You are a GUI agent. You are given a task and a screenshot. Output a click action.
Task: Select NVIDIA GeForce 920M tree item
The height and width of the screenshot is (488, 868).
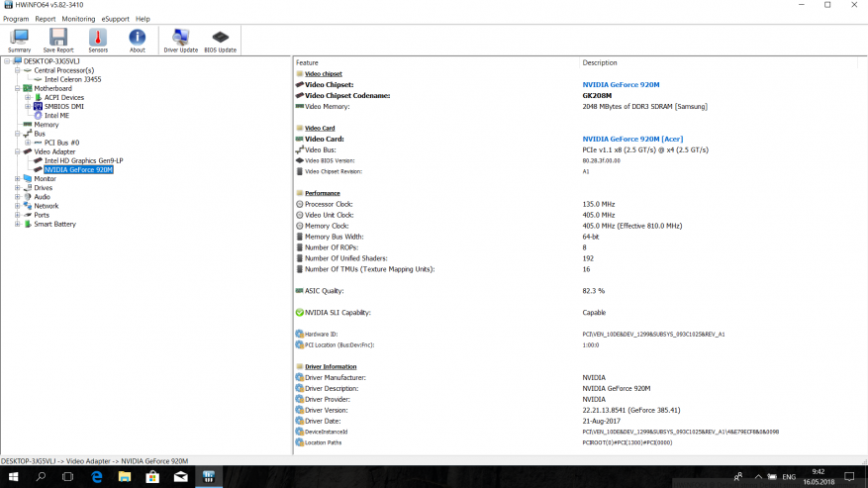click(78, 170)
